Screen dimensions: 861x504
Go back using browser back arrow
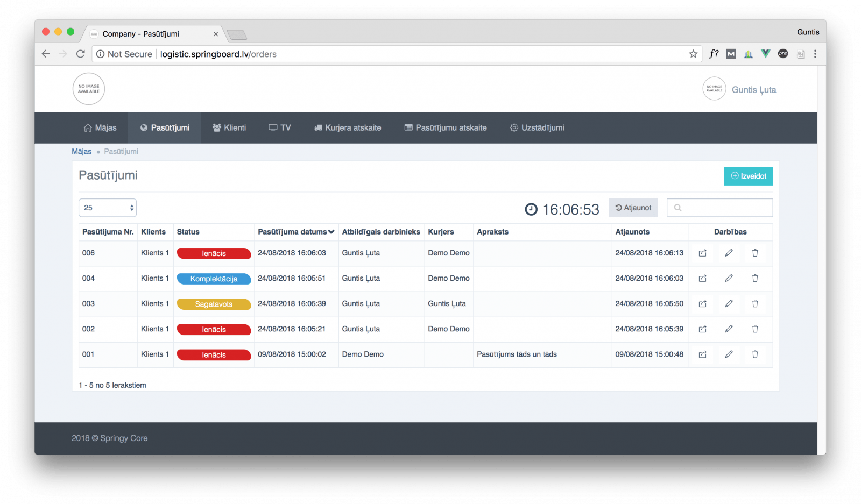46,54
